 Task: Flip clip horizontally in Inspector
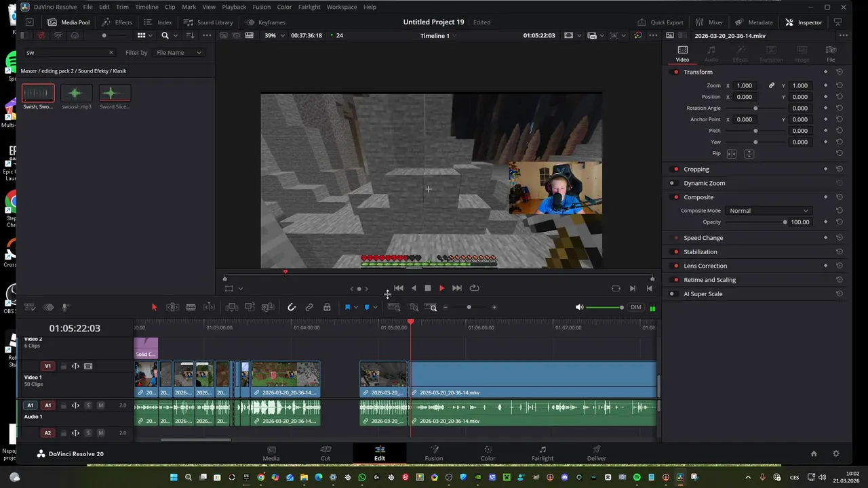[732, 154]
